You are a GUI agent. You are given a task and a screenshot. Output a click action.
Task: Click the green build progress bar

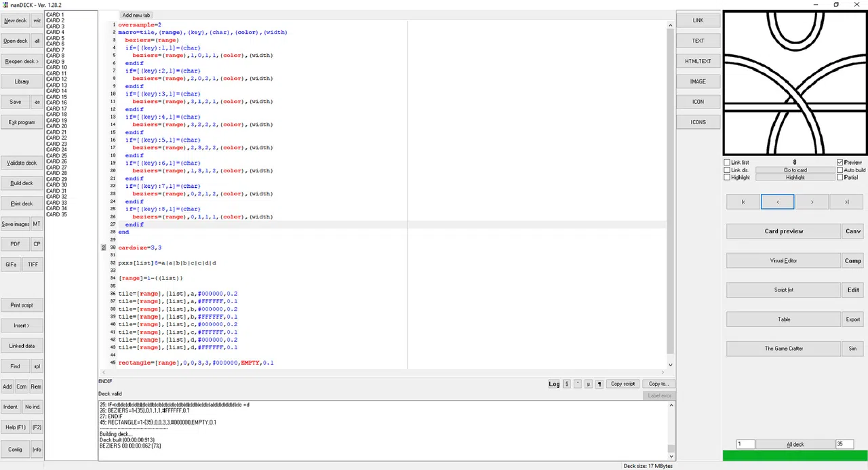pyautogui.click(x=795, y=456)
